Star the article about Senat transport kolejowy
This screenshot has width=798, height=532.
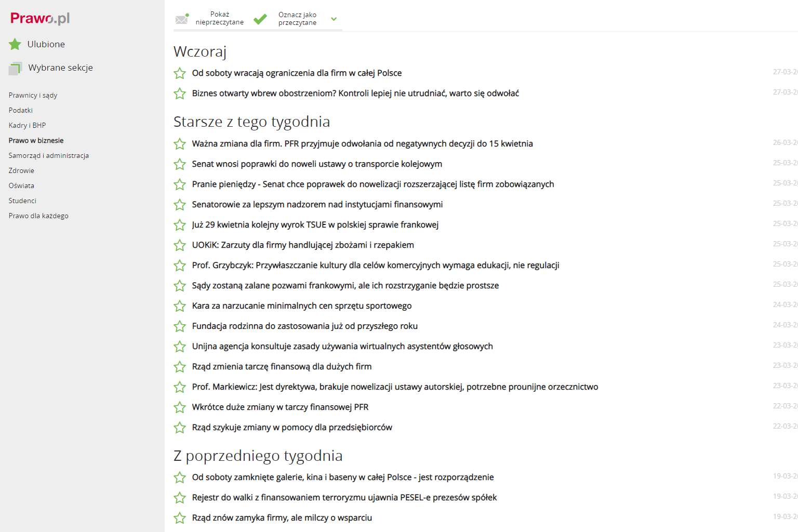click(180, 164)
